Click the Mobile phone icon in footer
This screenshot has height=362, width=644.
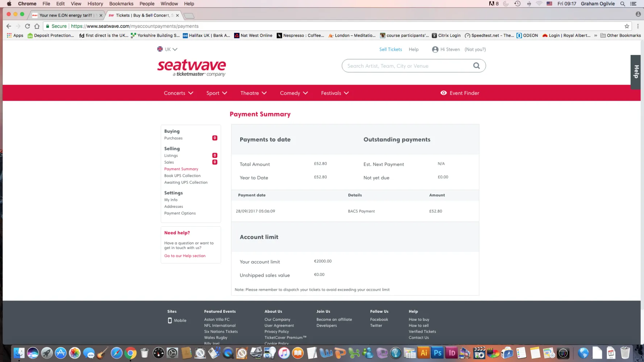(170, 320)
